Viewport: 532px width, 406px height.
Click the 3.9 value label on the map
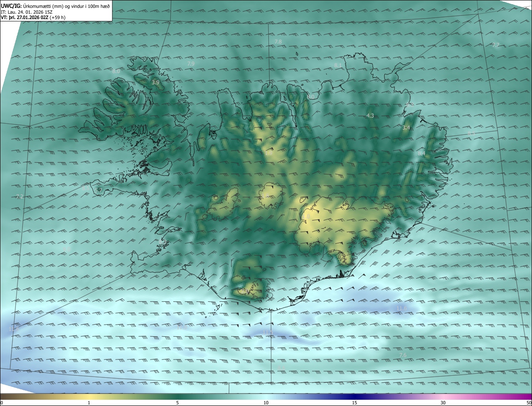click(155, 83)
